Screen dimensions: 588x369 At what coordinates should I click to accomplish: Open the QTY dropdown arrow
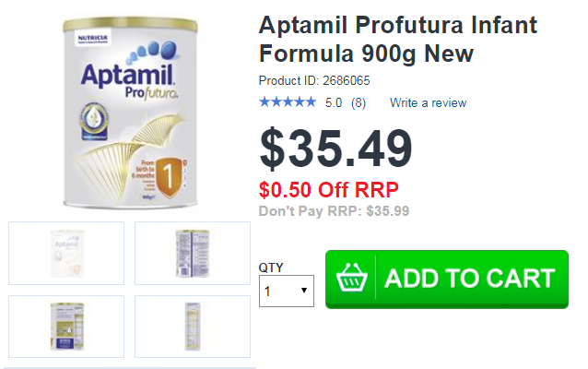[x=304, y=291]
